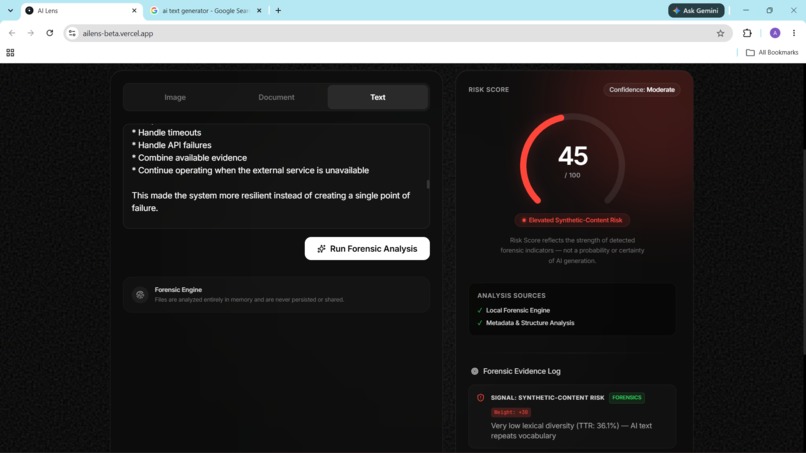Click the address bar URL ailens-beta.vercel.app
The width and height of the screenshot is (806, 453).
click(x=118, y=33)
